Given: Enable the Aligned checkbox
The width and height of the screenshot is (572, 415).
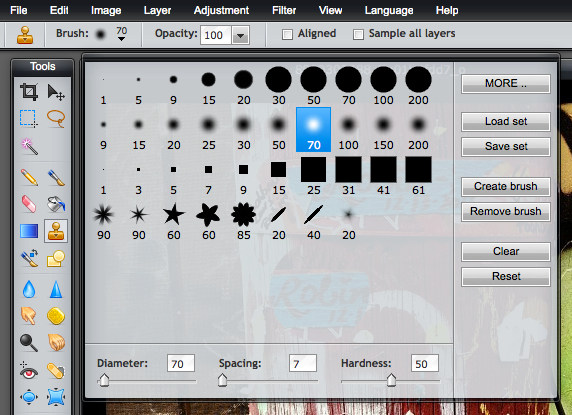Looking at the screenshot, I should tap(287, 35).
